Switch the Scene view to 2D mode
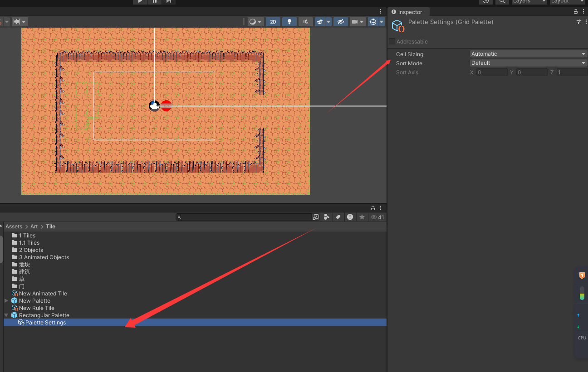Screen dimensions: 588x372 click(x=273, y=21)
